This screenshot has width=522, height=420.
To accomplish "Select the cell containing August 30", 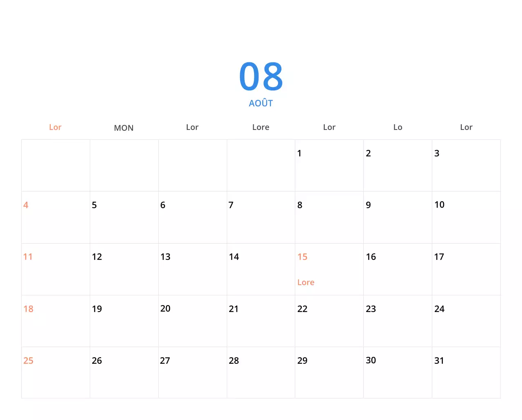I will (398, 373).
